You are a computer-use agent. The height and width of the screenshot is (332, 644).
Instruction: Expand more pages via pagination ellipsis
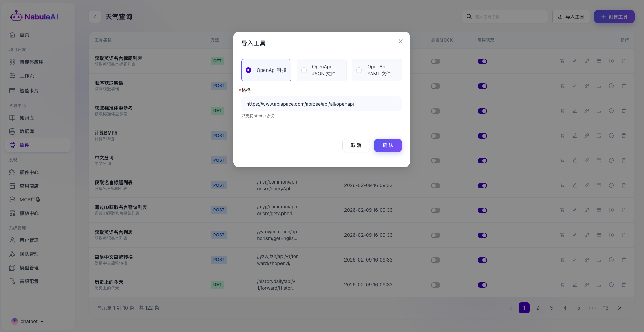(592, 308)
